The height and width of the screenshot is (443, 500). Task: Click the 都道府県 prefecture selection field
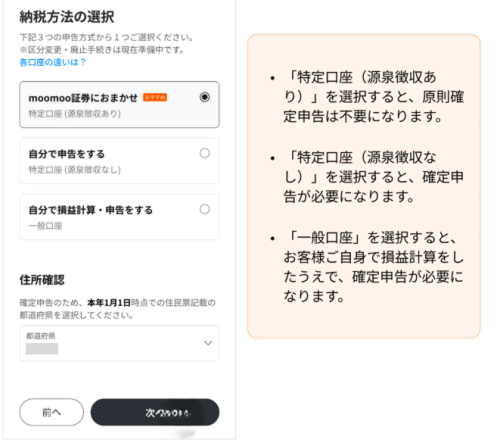(x=119, y=343)
